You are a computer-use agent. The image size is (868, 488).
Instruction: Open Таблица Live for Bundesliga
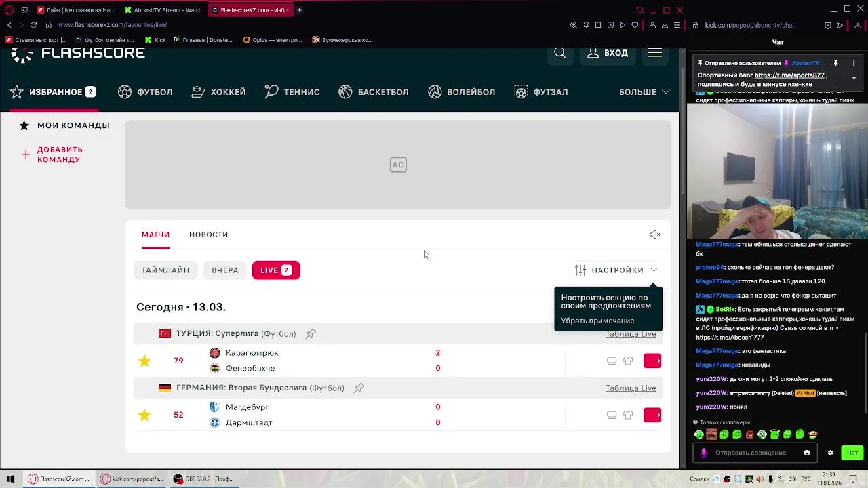point(631,388)
